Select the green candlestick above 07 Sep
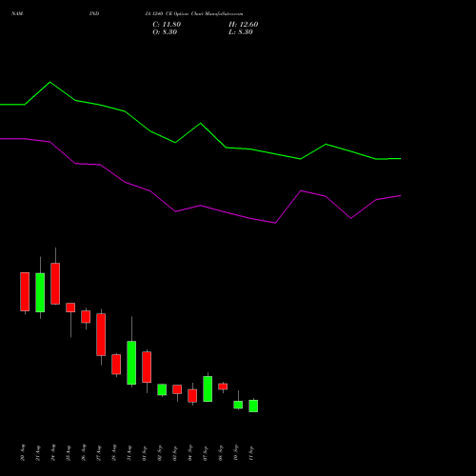 [208, 388]
